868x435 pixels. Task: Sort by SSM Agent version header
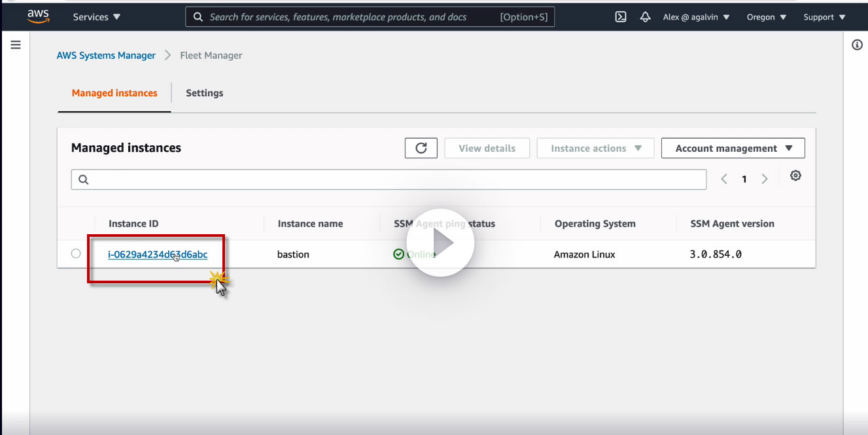732,224
